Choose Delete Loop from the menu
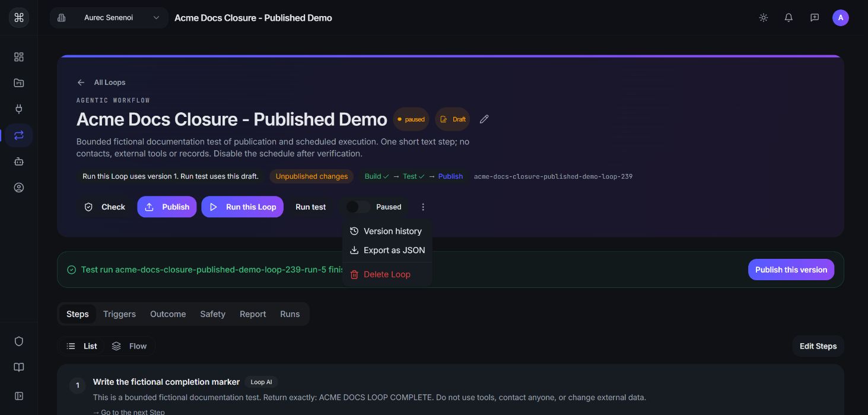The height and width of the screenshot is (415, 868). coord(387,274)
